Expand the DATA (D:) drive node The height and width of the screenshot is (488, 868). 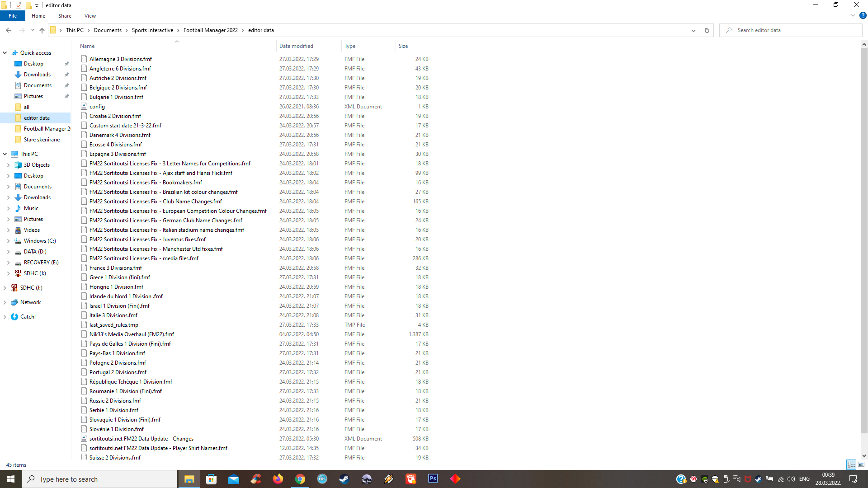(x=9, y=252)
